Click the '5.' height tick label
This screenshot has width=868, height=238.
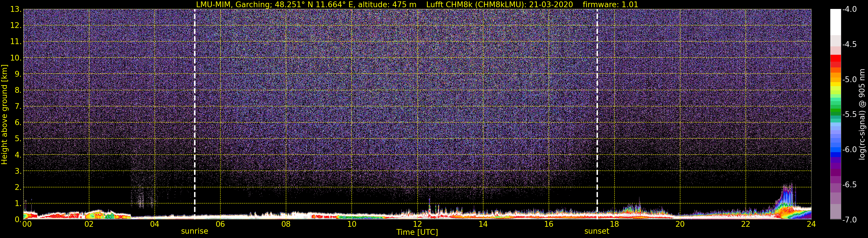pos(18,139)
